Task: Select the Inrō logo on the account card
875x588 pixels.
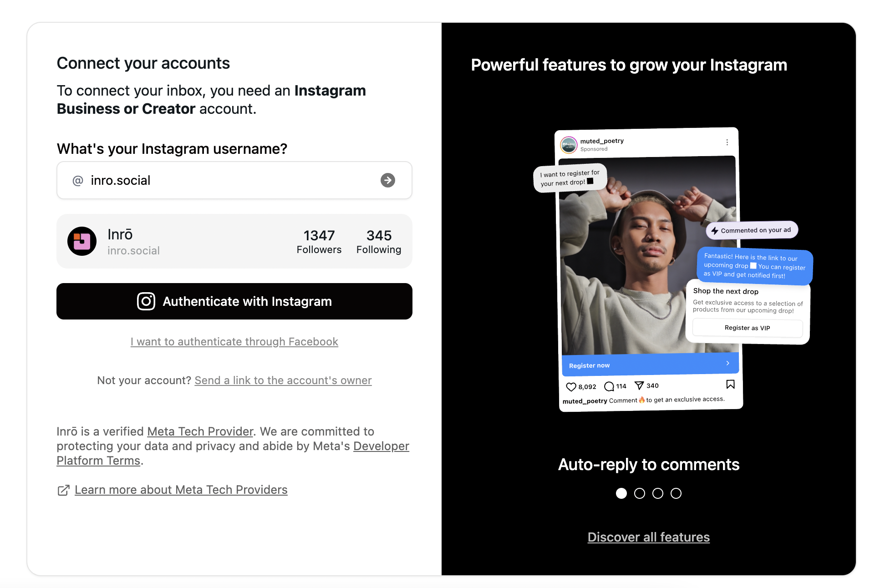Action: (81, 241)
